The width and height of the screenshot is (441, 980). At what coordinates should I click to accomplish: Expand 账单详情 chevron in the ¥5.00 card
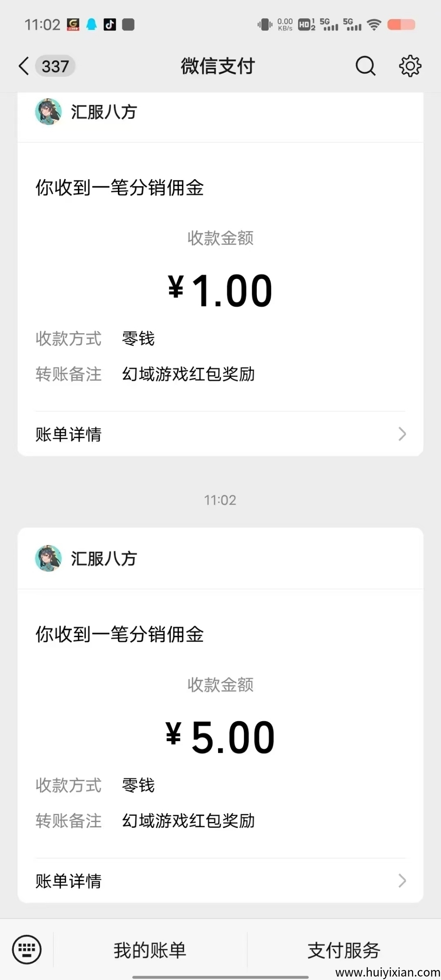(402, 880)
